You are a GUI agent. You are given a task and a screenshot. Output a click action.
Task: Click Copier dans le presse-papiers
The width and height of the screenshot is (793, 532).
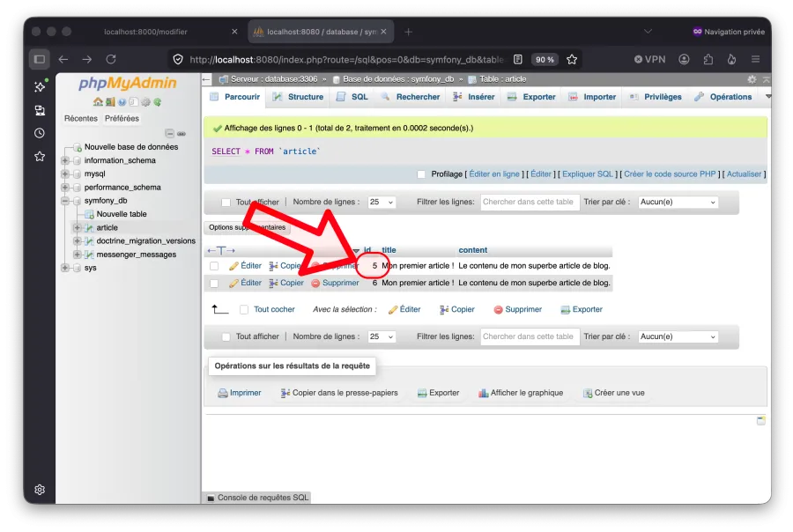pos(339,394)
